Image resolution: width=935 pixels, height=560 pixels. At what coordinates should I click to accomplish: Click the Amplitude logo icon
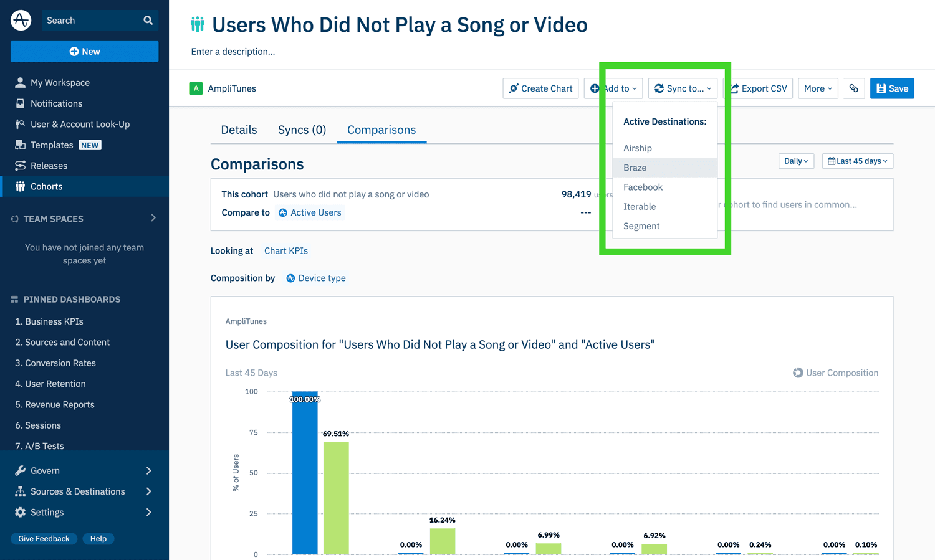click(21, 20)
